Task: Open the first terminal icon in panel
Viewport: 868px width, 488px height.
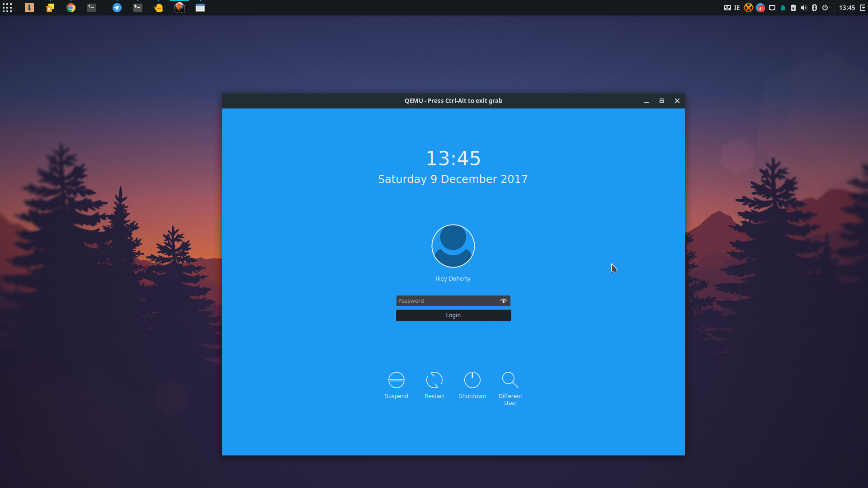Action: 92,8
